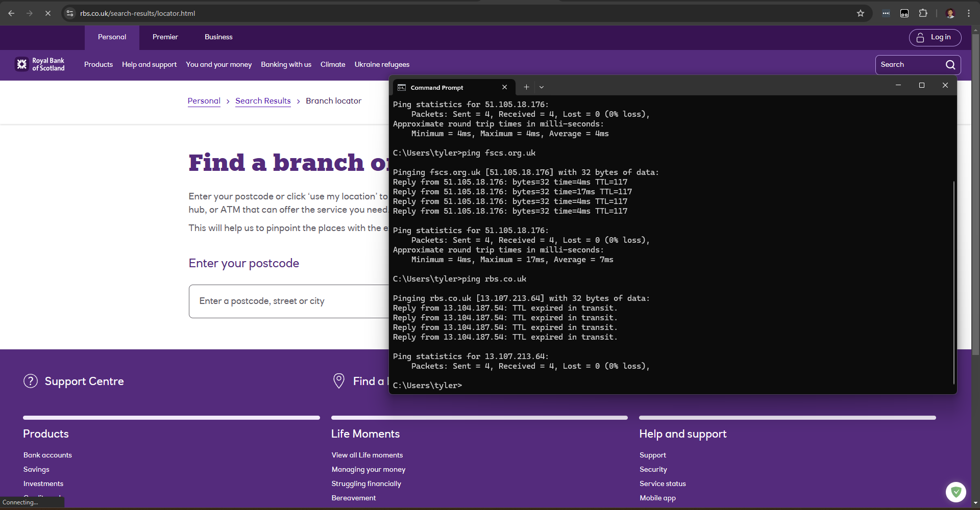Open Chrome three-dot menu
This screenshot has width=980, height=510.
[x=969, y=13]
